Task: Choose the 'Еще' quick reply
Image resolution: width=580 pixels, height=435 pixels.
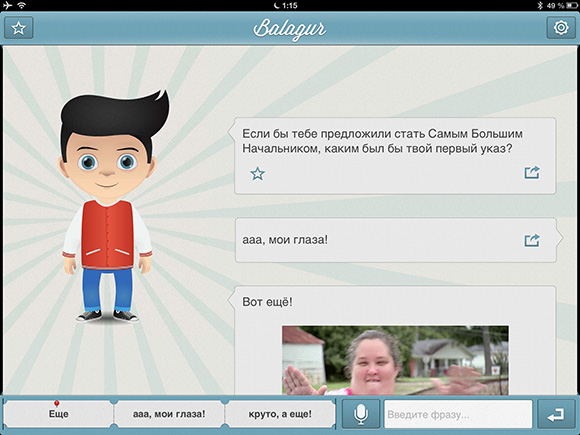Action: (58, 414)
